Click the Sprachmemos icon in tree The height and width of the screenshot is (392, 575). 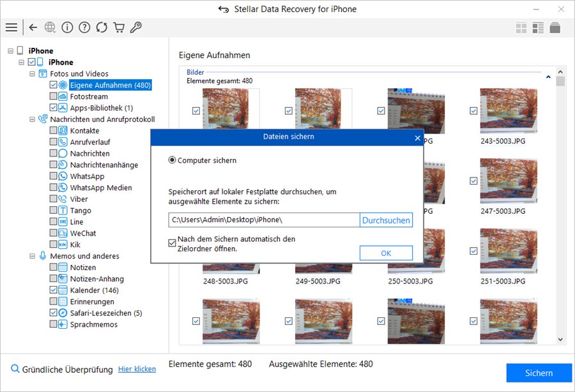coord(63,324)
